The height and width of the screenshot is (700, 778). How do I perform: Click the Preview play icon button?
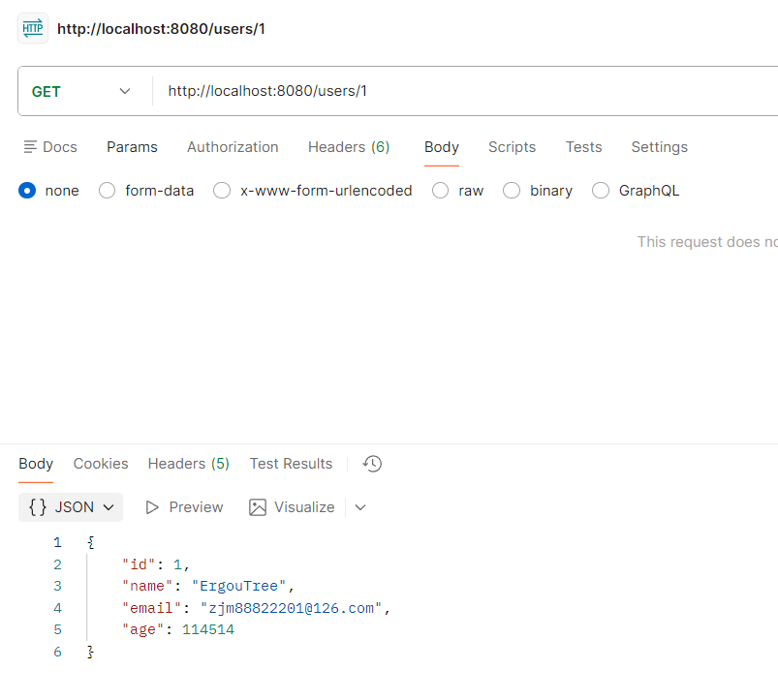tap(184, 507)
